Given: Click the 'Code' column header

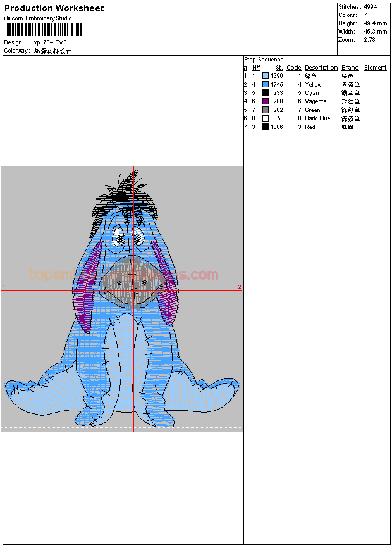Looking at the screenshot, I should click(294, 68).
